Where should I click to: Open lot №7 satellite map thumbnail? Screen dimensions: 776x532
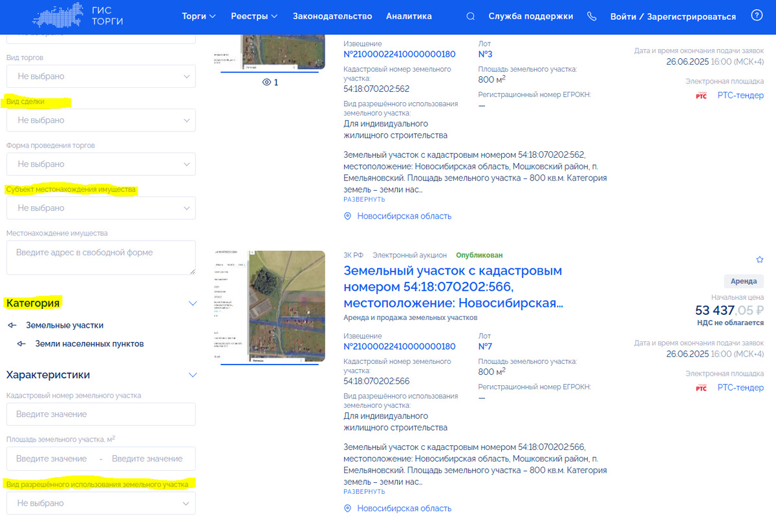(270, 307)
